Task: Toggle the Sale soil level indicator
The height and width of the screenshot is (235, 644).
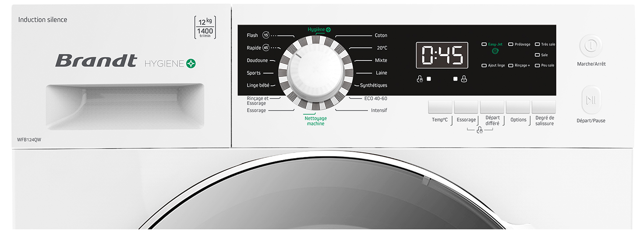Action: pyautogui.click(x=537, y=55)
